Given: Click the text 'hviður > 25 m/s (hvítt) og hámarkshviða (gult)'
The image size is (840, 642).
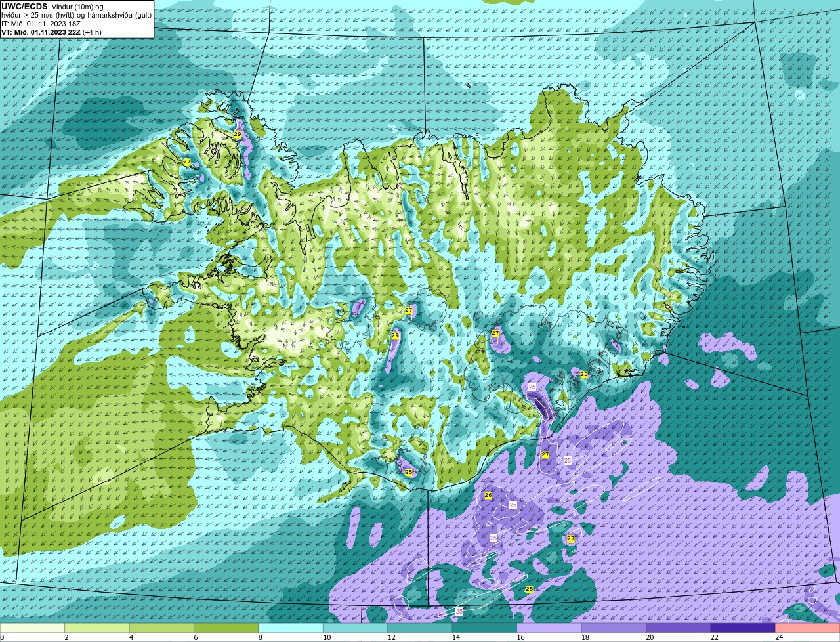Looking at the screenshot, I should (x=77, y=15).
